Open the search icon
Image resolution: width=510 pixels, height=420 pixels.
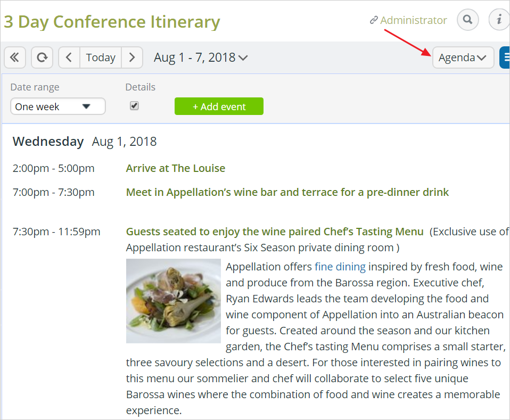pyautogui.click(x=467, y=20)
